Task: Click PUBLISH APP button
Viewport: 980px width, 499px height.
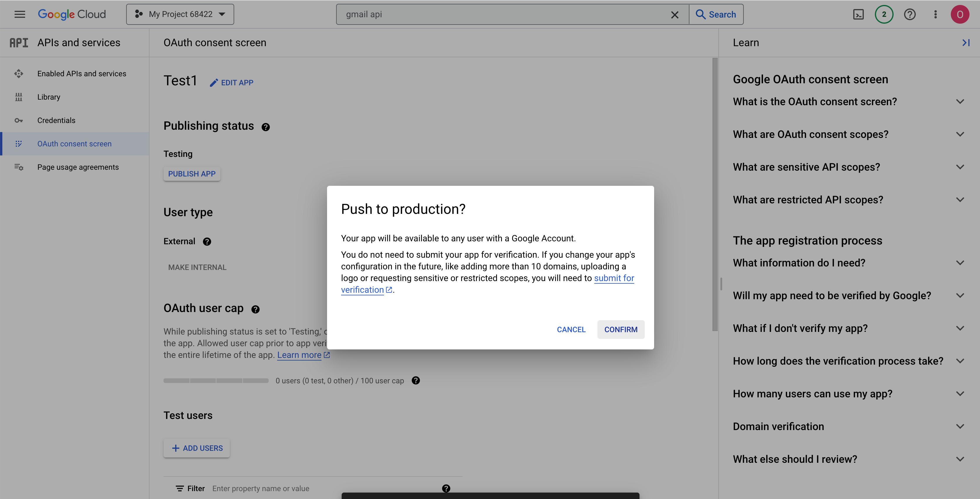Action: 192,173
